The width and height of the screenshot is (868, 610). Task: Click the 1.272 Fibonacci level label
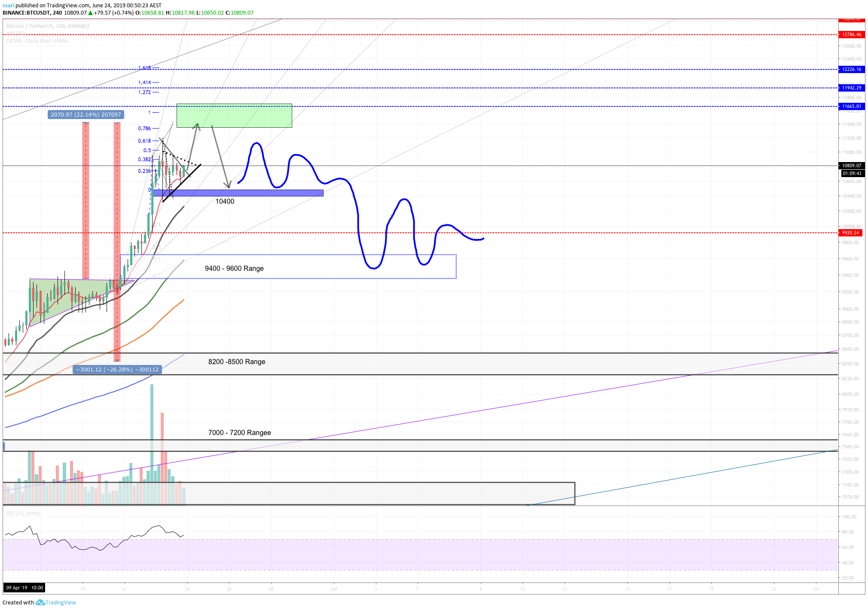[x=144, y=92]
